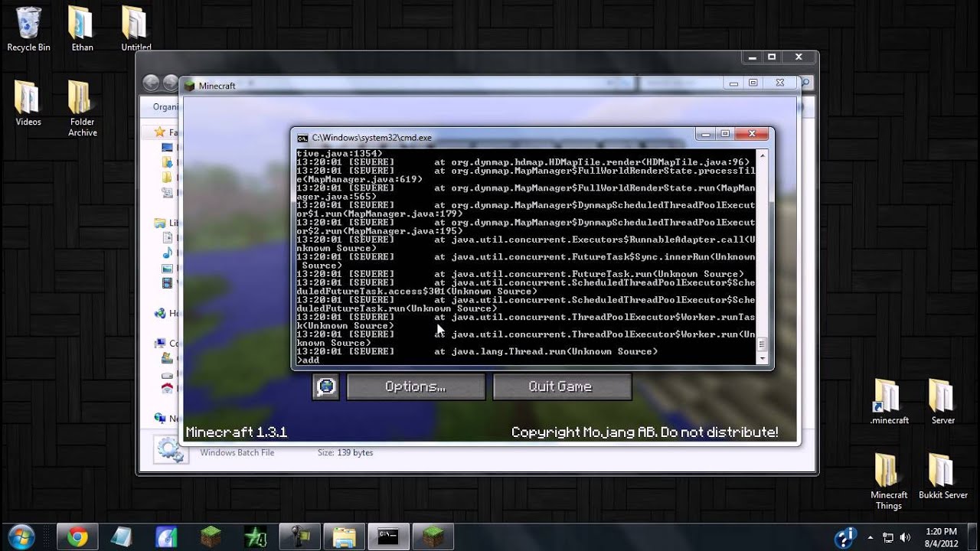Select the Desktop icon under Favorites
Viewport: 980px width, 551px height.
point(168,147)
